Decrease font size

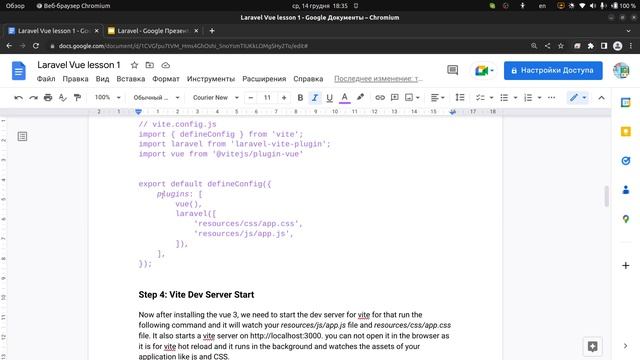click(251, 98)
